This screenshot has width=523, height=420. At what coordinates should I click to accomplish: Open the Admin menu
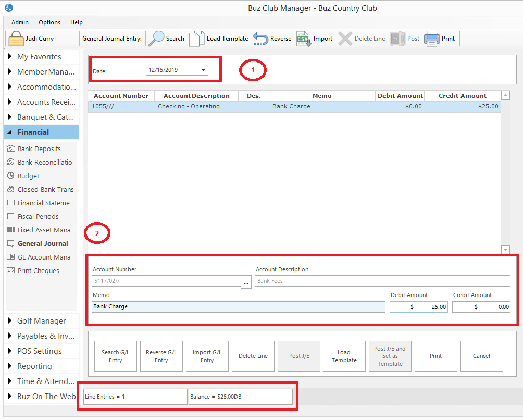pyautogui.click(x=20, y=22)
